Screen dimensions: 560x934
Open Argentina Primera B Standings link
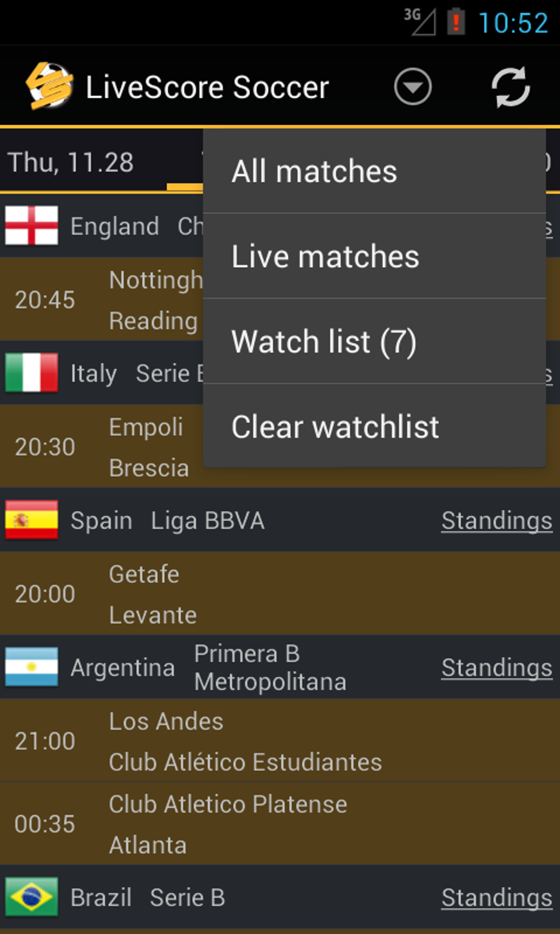[x=496, y=668]
